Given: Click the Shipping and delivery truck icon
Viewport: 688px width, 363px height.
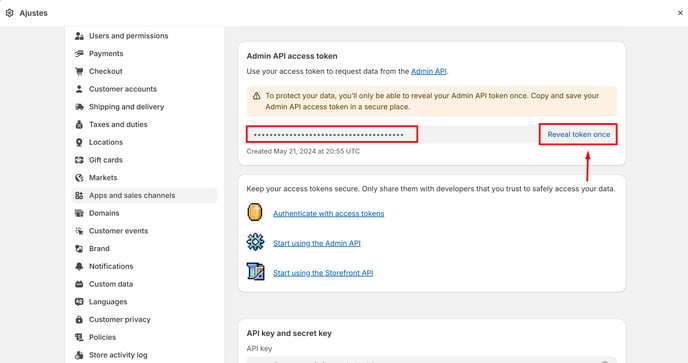Looking at the screenshot, I should click(x=79, y=107).
